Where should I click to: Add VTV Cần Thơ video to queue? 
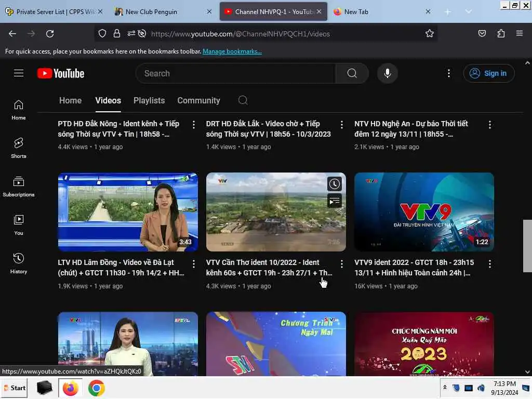coord(334,201)
